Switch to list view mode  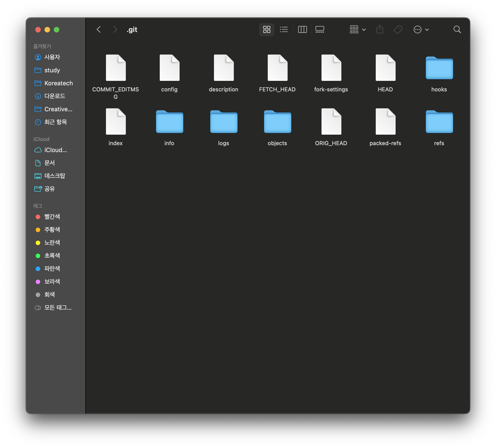pyautogui.click(x=284, y=29)
